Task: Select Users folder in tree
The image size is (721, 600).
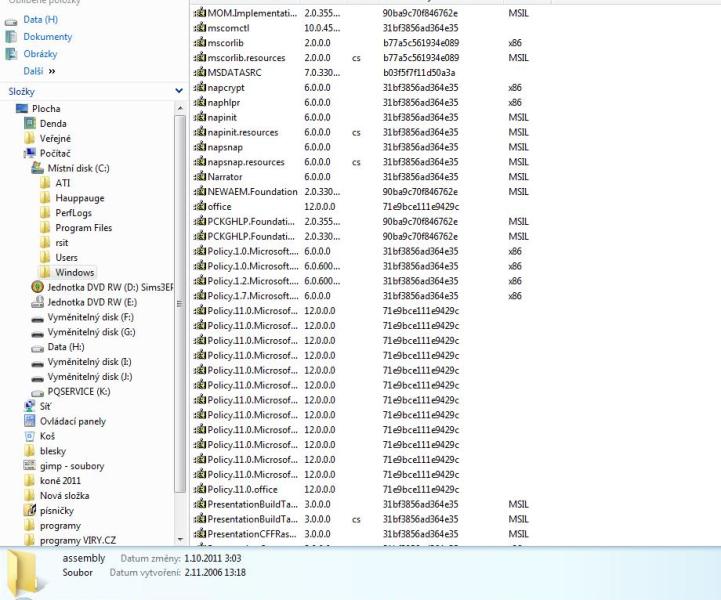Action: 66,257
